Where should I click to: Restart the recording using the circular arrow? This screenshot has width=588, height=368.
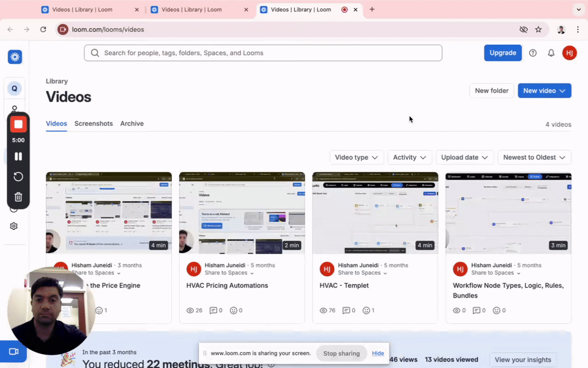click(x=18, y=177)
